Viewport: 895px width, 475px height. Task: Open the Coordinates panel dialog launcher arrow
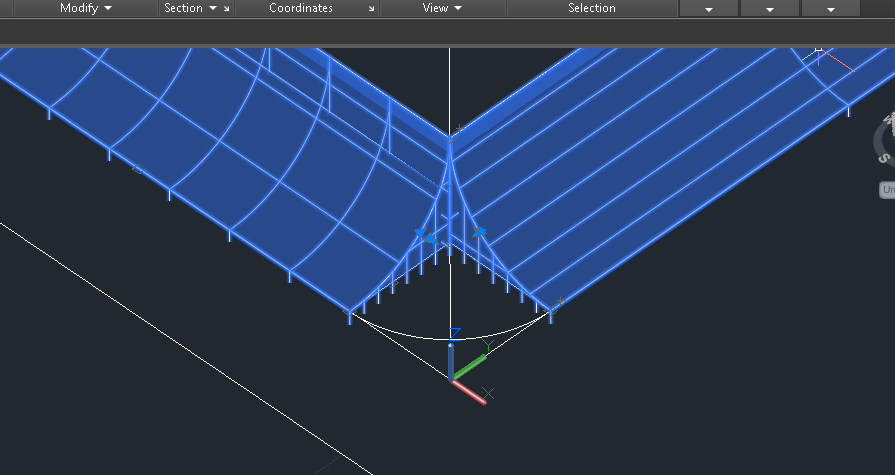[372, 9]
